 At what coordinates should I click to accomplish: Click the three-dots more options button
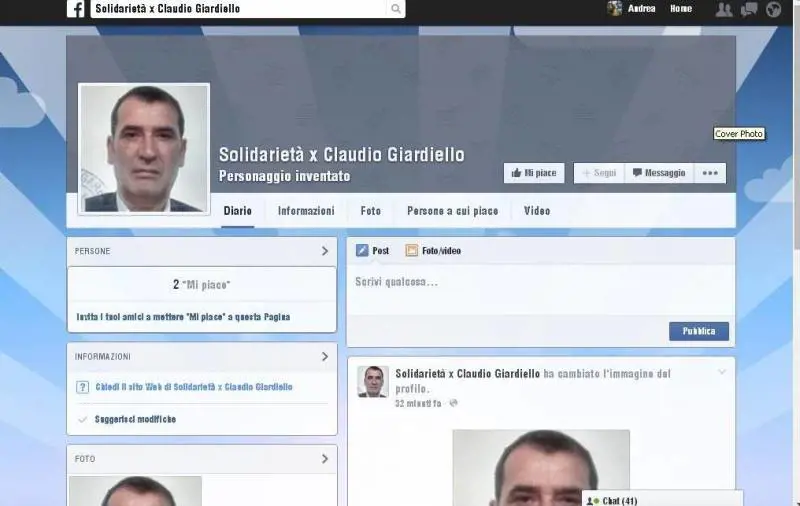pyautogui.click(x=710, y=173)
